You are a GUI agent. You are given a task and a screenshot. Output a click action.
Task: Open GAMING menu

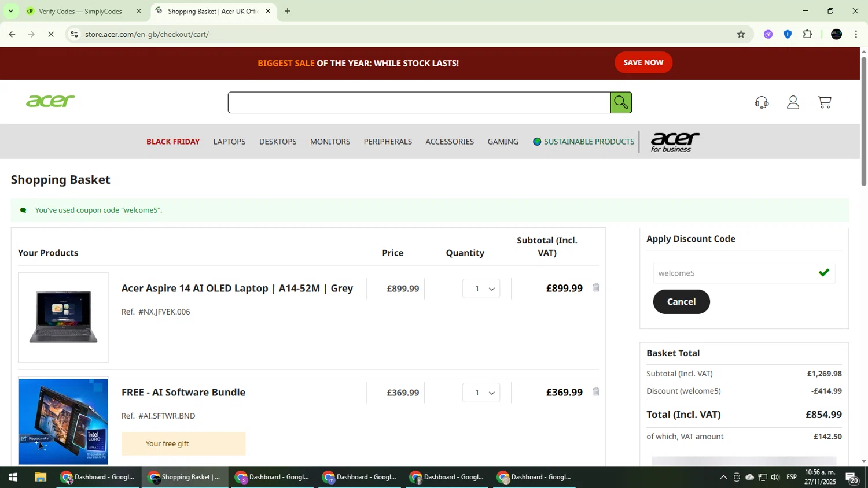(x=503, y=142)
